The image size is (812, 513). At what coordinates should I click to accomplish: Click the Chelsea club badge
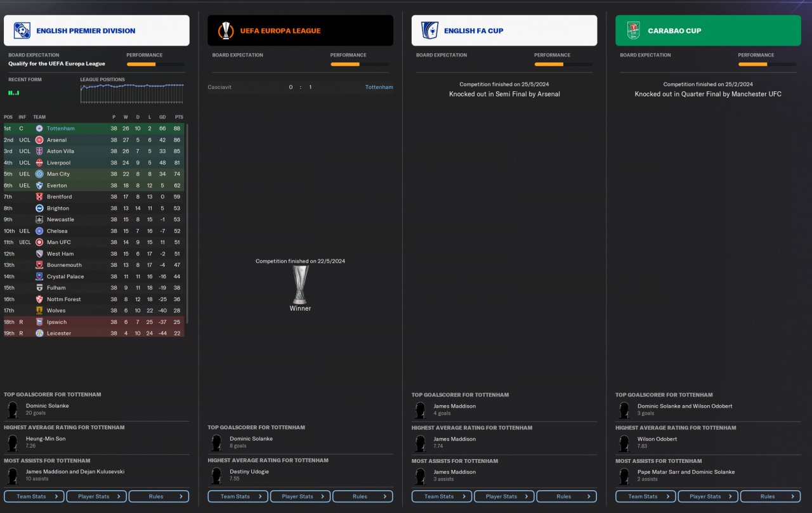pyautogui.click(x=39, y=231)
